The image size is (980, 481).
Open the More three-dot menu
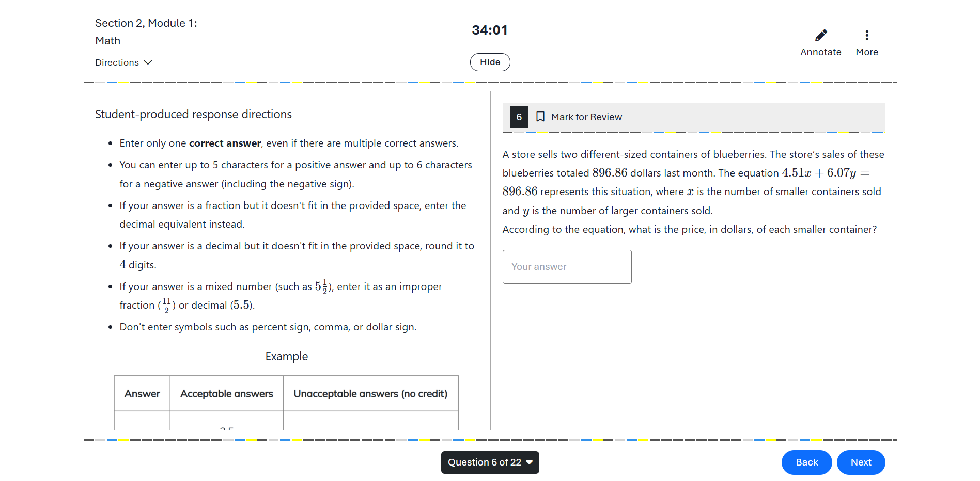point(867,35)
